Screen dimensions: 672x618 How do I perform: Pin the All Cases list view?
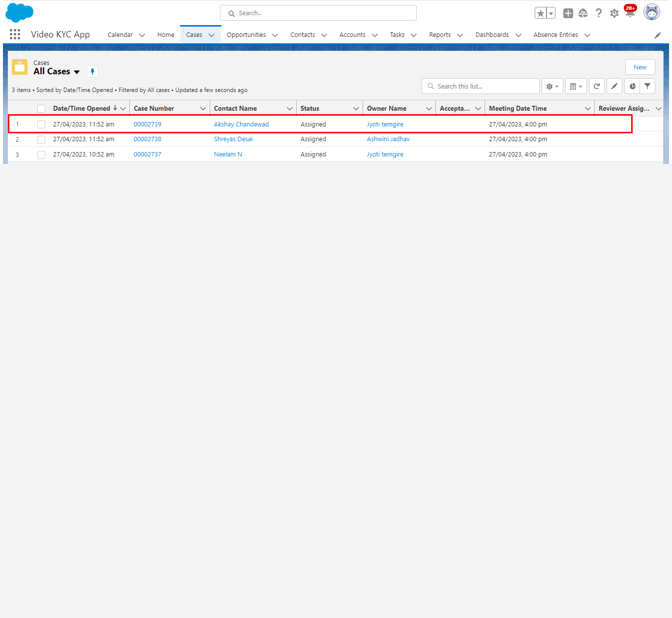coord(92,71)
